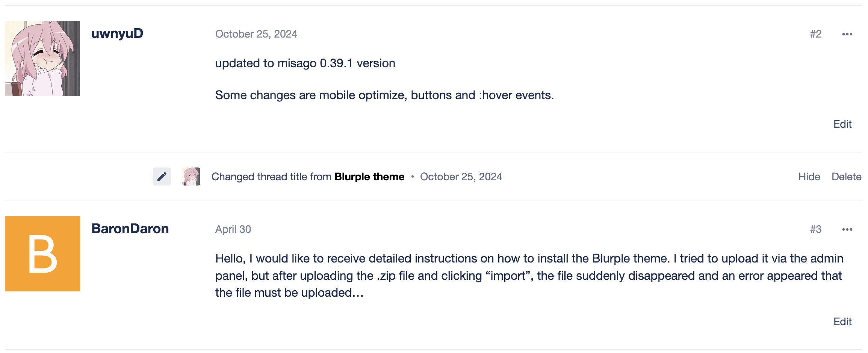
Task: Click the "updated to misago 0.39.1 version" text
Action: [x=305, y=63]
